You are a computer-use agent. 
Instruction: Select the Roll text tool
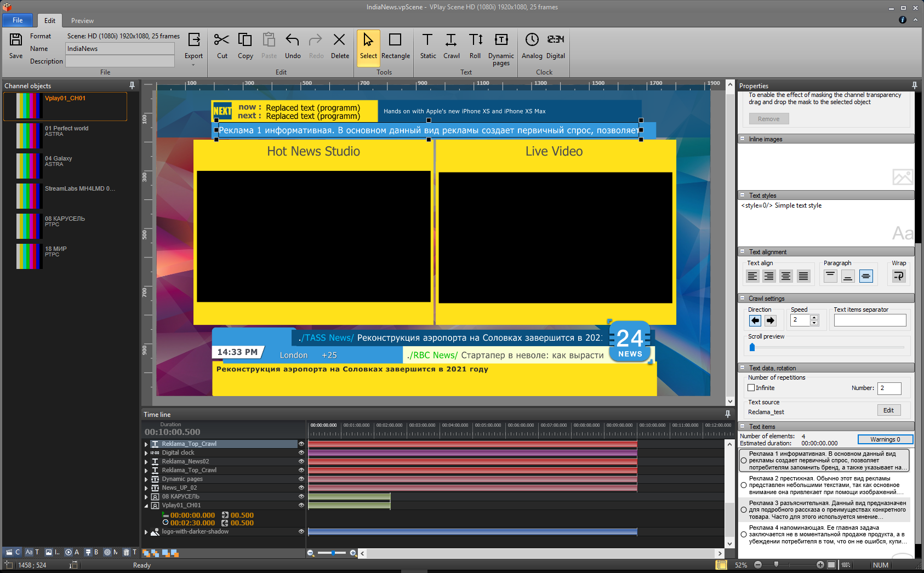475,47
